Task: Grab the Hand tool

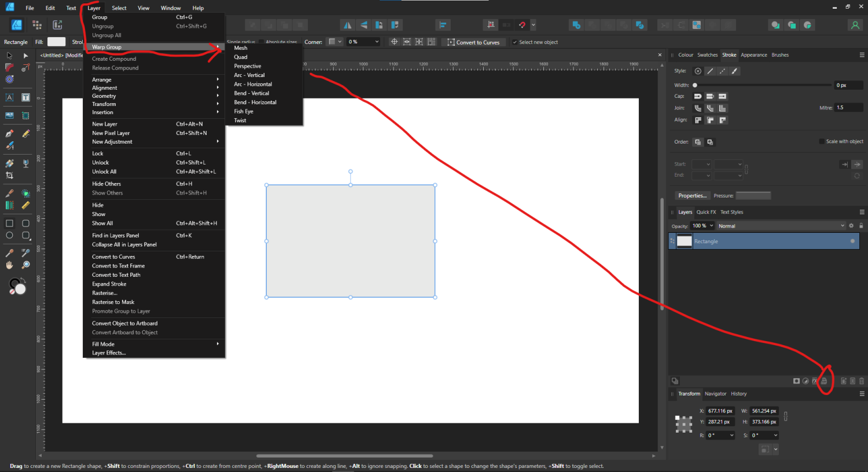Action: [x=9, y=265]
